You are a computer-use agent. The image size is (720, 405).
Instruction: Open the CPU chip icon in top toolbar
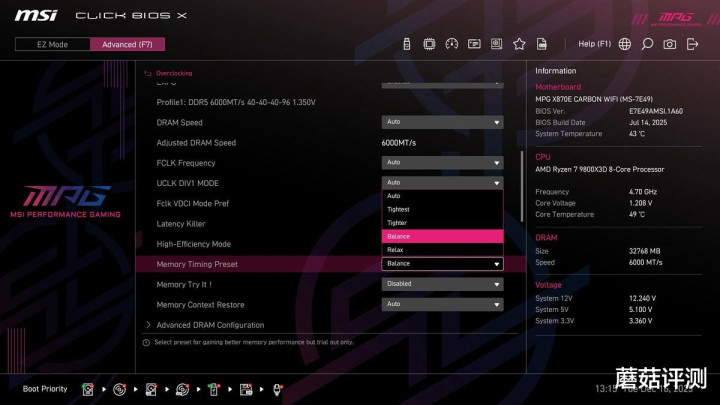(429, 44)
